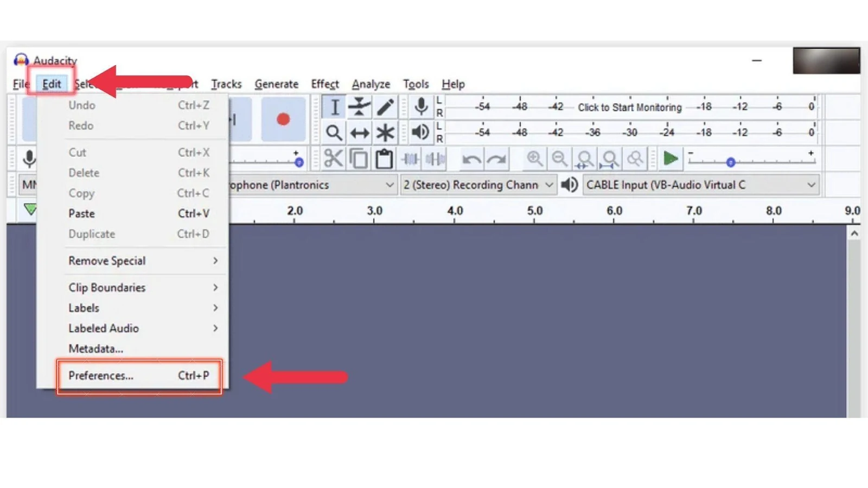This screenshot has width=868, height=488.
Task: Select the Multi-Tool asterisk icon
Action: (385, 132)
